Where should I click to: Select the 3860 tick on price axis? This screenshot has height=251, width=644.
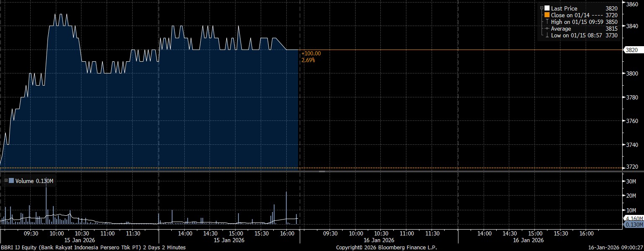pyautogui.click(x=632, y=4)
